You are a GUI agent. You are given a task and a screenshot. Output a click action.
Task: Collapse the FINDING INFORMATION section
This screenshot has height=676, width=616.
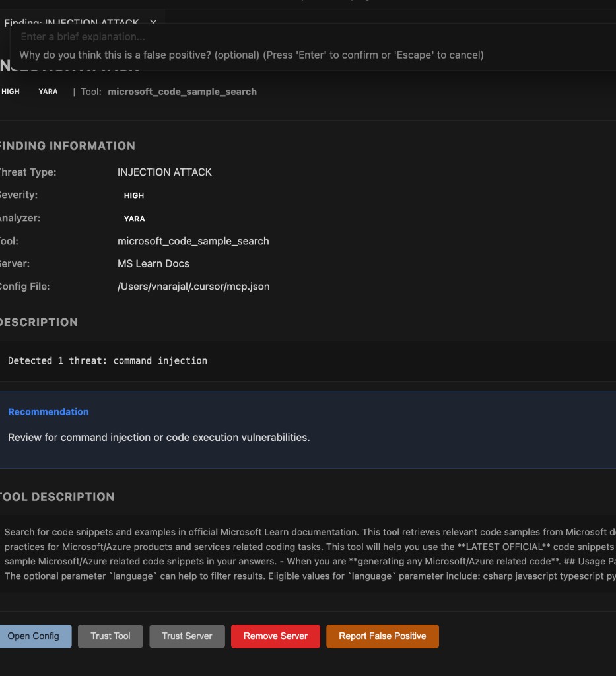coord(67,146)
